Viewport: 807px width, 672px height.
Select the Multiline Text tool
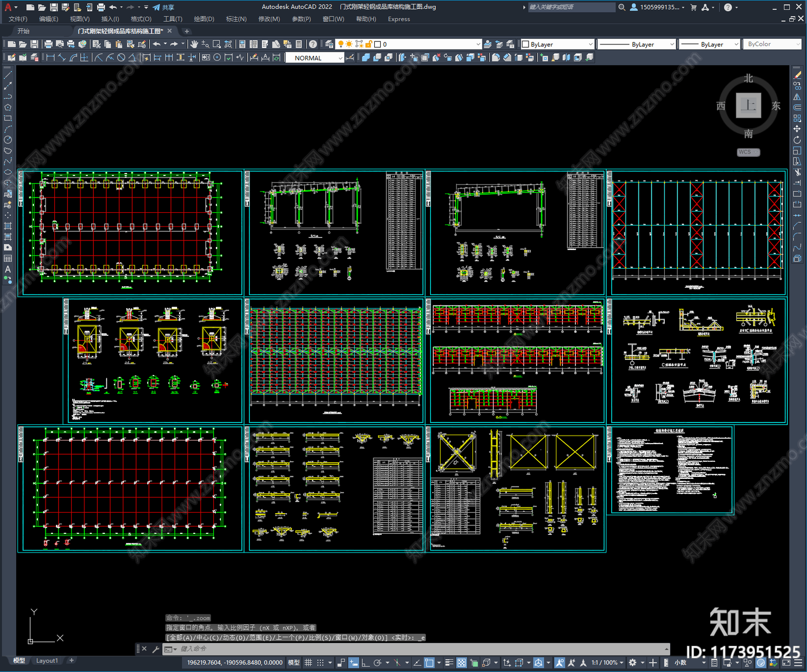[8, 269]
